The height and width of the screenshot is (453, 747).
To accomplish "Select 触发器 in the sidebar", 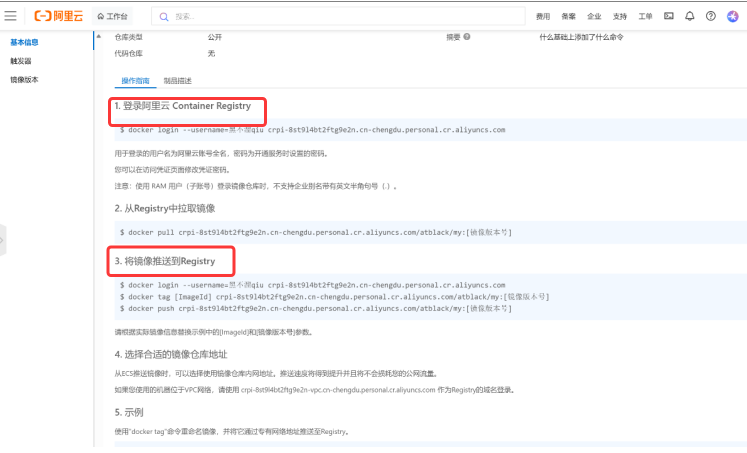I will coord(20,61).
